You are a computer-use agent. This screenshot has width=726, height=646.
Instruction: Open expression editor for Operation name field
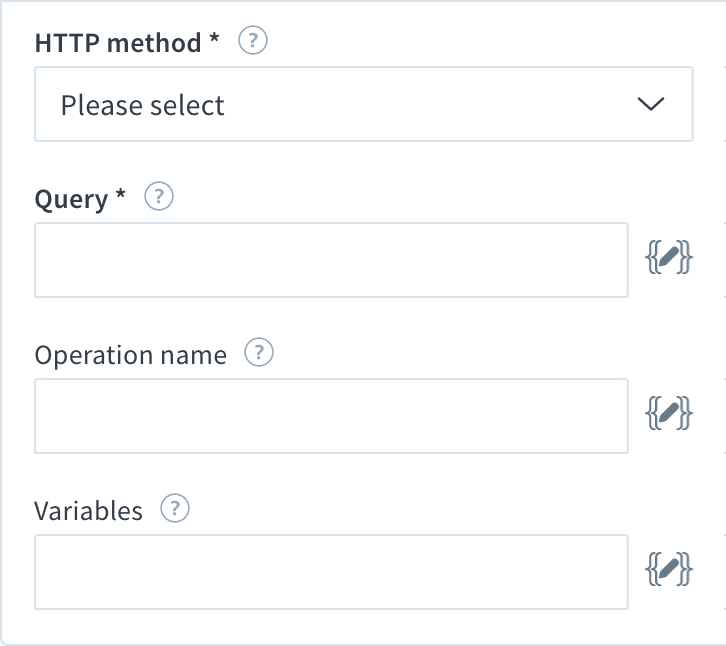coord(669,413)
